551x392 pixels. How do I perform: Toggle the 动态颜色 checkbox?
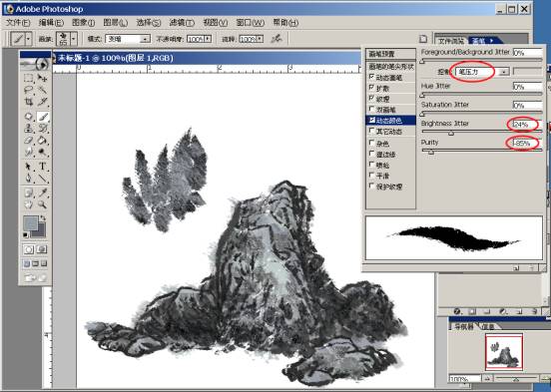[x=371, y=120]
